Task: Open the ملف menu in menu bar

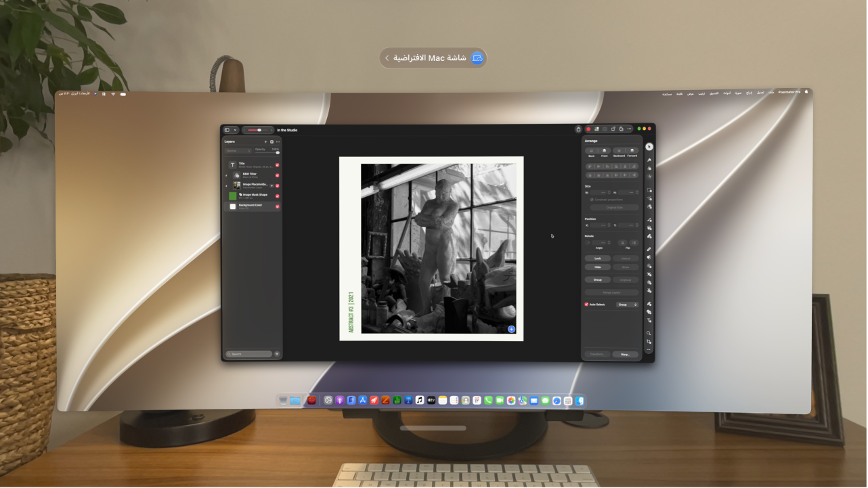Action: [771, 92]
